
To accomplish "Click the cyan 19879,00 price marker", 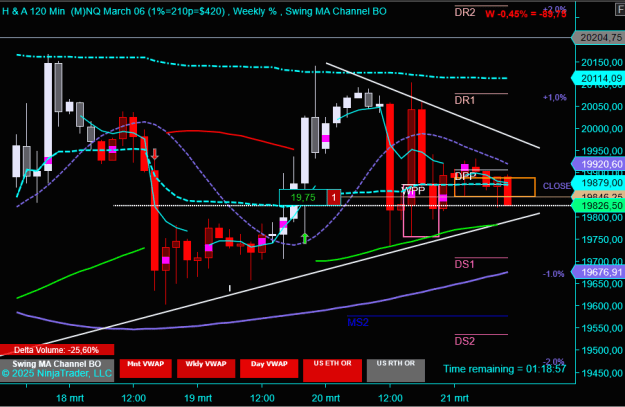I will [x=598, y=183].
